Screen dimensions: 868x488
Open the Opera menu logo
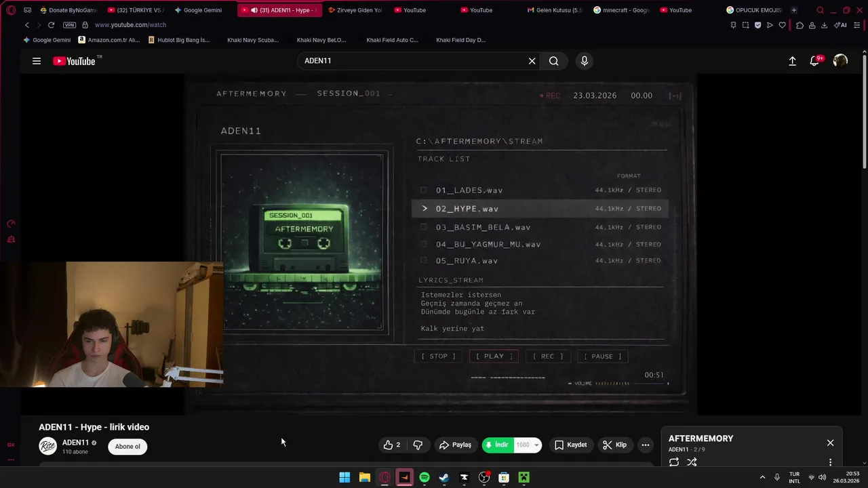coord(11,10)
